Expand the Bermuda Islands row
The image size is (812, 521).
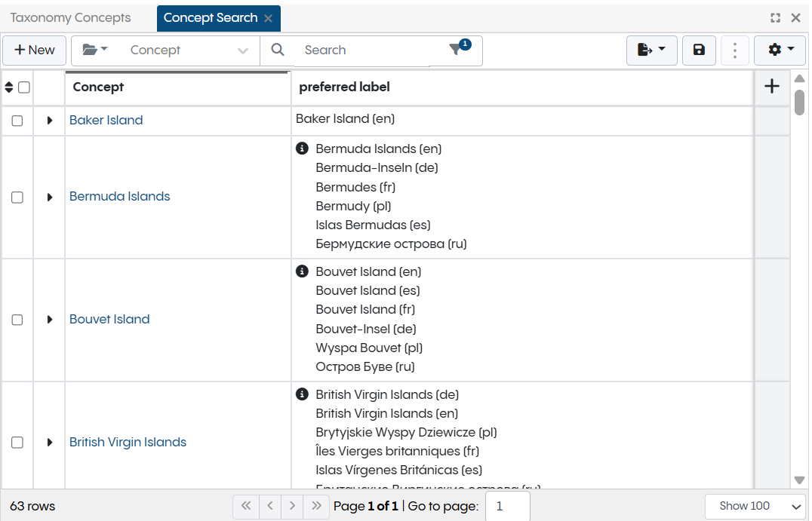49,197
